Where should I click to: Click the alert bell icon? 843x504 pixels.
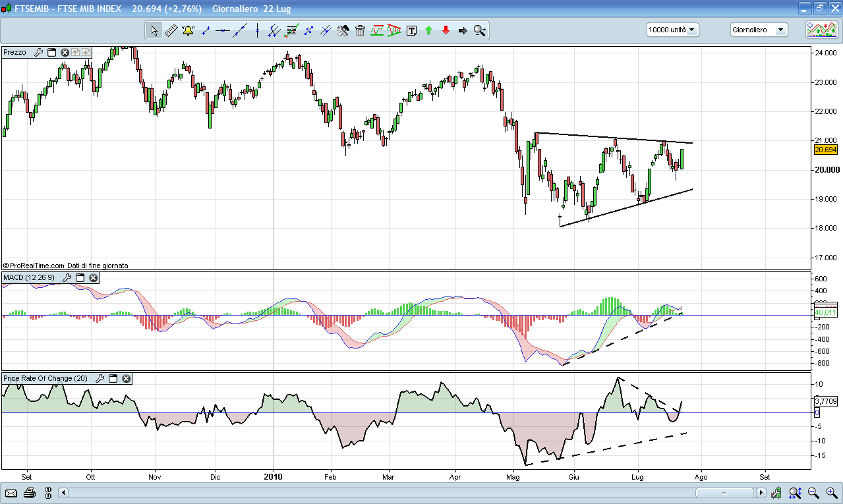coord(188,30)
